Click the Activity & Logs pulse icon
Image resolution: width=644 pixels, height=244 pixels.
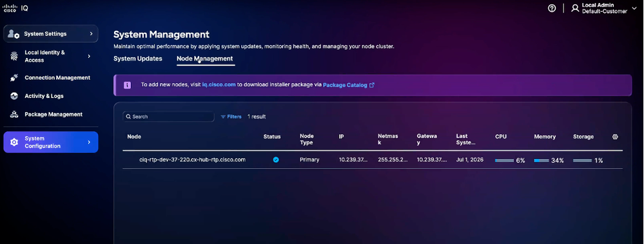tap(14, 96)
